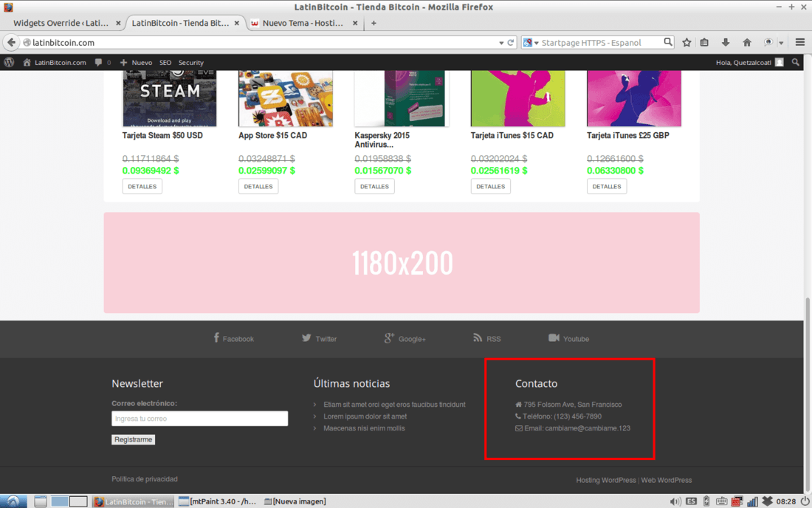Open the URL history dropdown arrow
Viewport: 812px width, 508px height.
(501, 43)
